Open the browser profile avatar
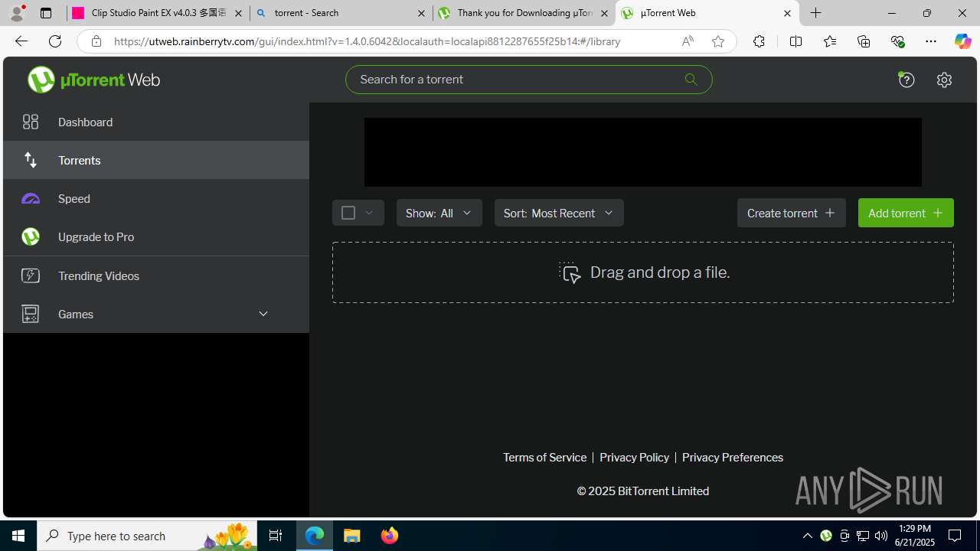The image size is (980, 551). tap(17, 13)
